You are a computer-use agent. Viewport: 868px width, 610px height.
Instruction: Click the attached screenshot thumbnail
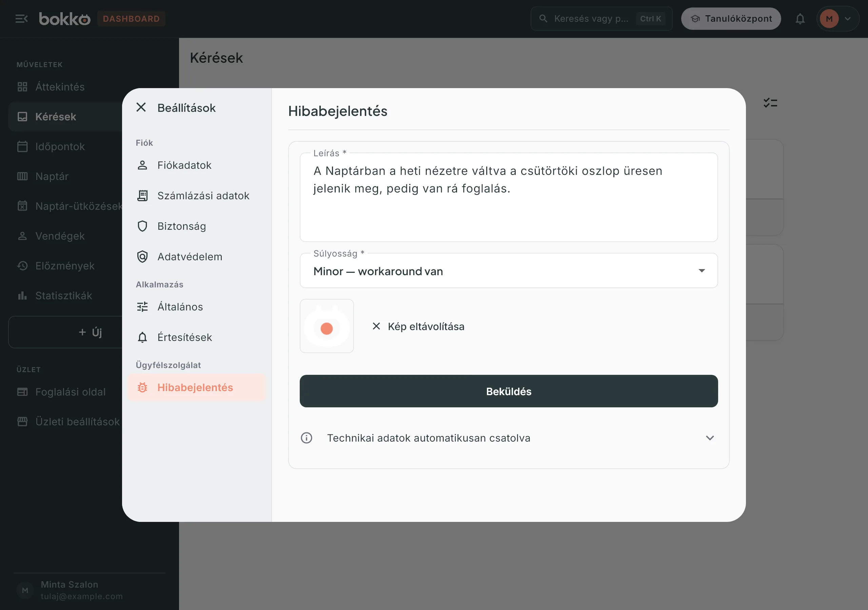327,326
